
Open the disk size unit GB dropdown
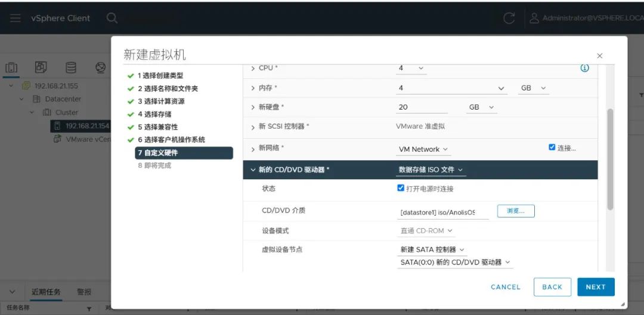[x=481, y=107]
